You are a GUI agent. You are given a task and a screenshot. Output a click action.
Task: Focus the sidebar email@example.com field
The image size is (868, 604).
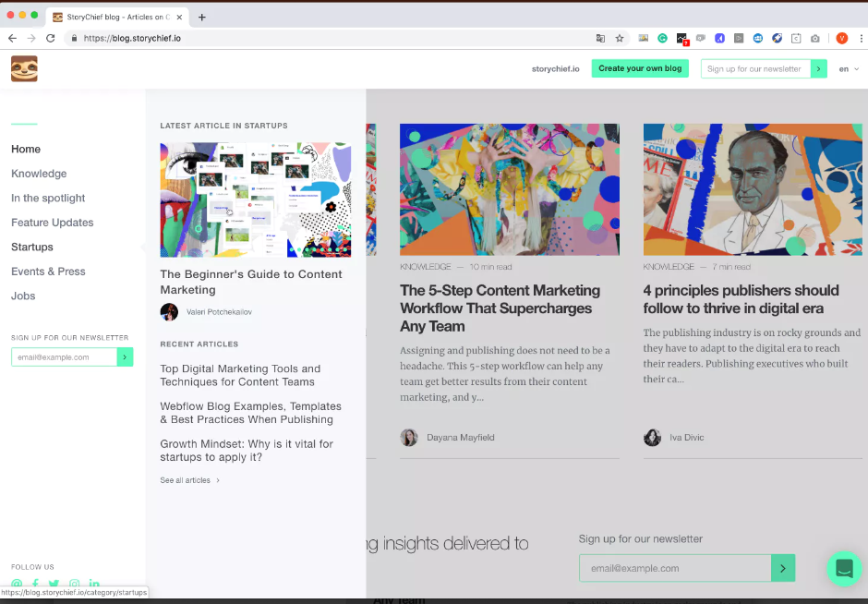click(65, 357)
